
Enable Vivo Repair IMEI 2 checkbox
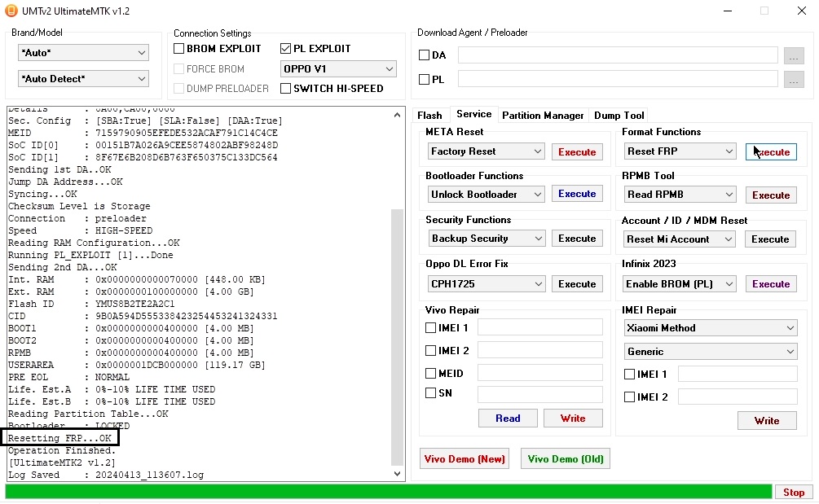(430, 351)
